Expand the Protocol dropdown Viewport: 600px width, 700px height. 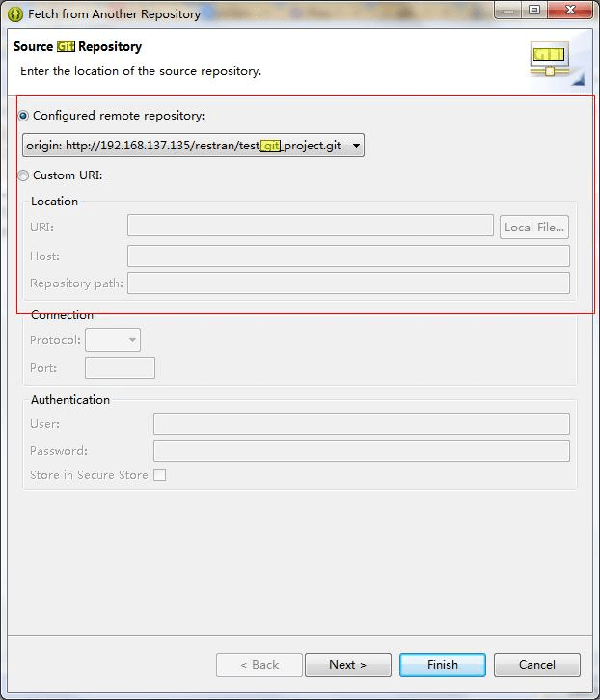pyautogui.click(x=113, y=339)
